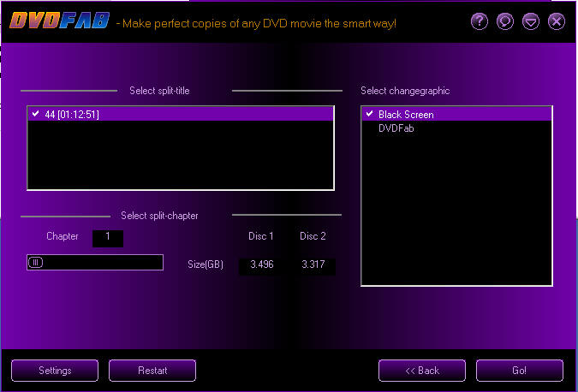Open the help question mark icon
Viewport: 578px width, 392px height.
(x=480, y=21)
